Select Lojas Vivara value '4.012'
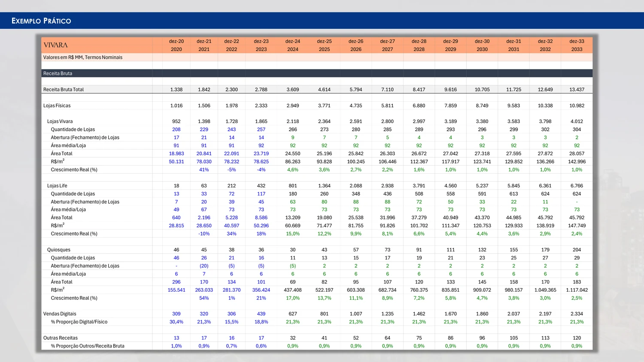Viewport: 644px width, 362px height. click(577, 121)
